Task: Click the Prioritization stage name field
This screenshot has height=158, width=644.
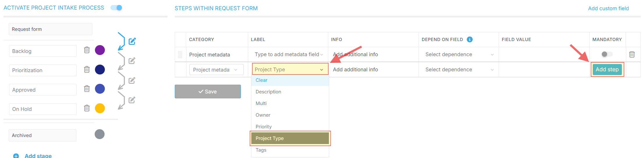Action: (43, 70)
